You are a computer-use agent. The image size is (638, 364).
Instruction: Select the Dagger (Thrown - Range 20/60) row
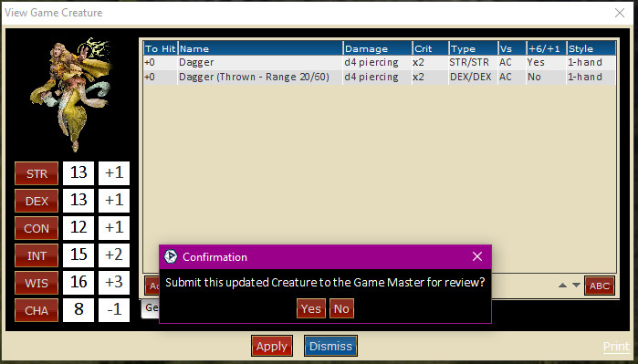point(380,77)
